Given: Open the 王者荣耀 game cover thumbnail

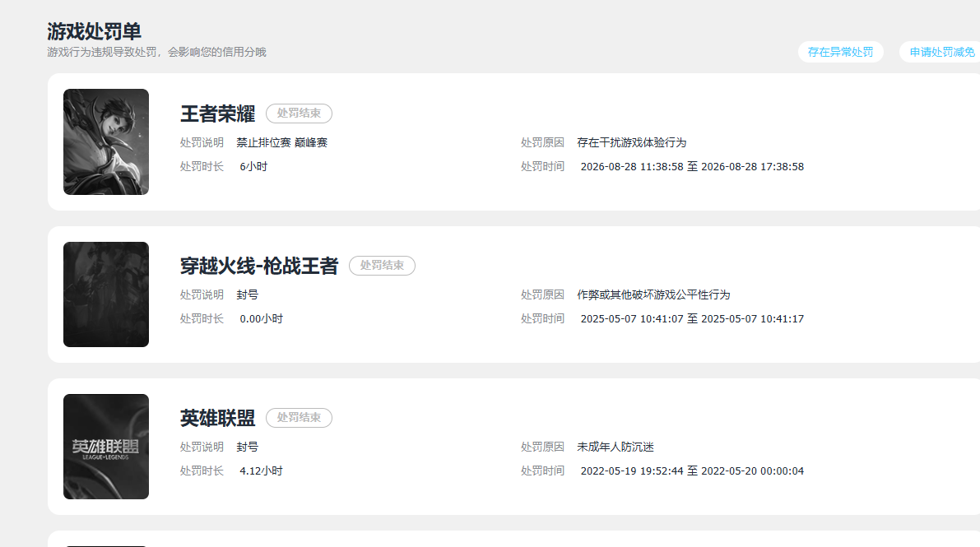Looking at the screenshot, I should 106,142.
